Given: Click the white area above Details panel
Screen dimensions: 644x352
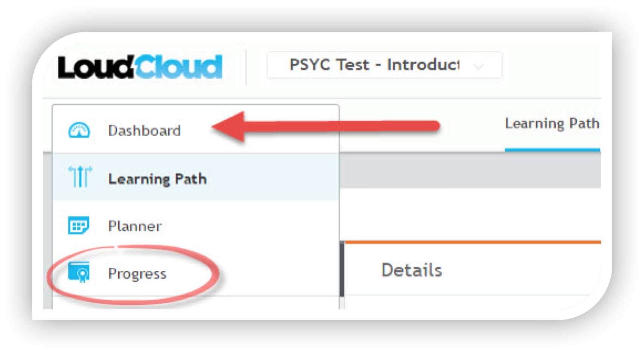Looking at the screenshot, I should 469,214.
